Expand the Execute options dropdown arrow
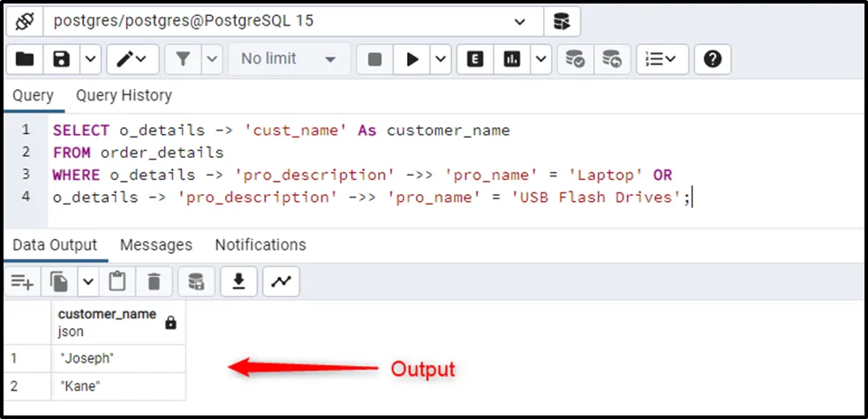This screenshot has width=868, height=419. coord(441,59)
